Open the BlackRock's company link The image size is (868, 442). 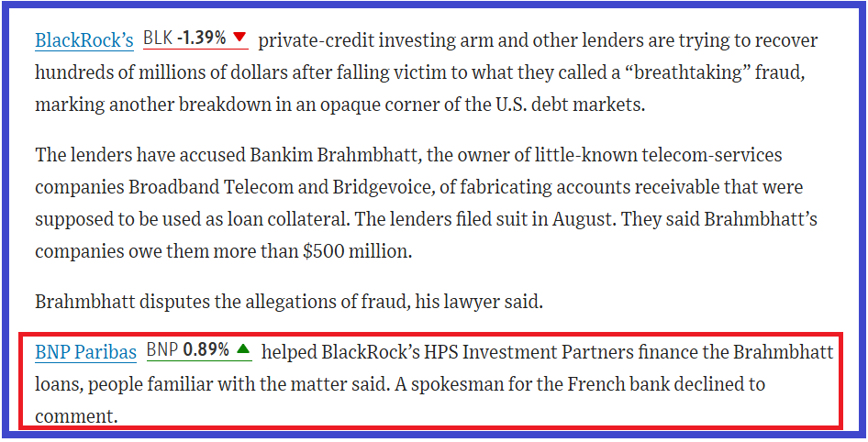click(x=84, y=40)
